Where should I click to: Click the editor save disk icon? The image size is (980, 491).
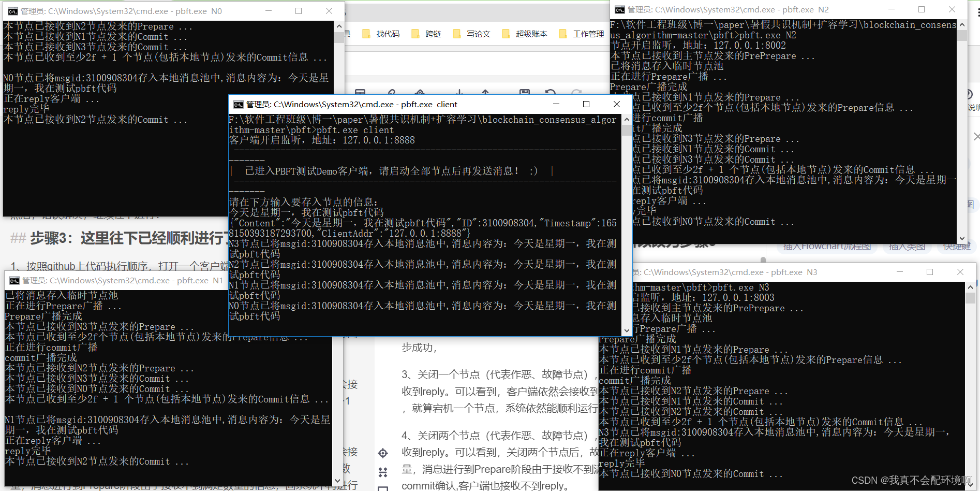pyautogui.click(x=525, y=93)
